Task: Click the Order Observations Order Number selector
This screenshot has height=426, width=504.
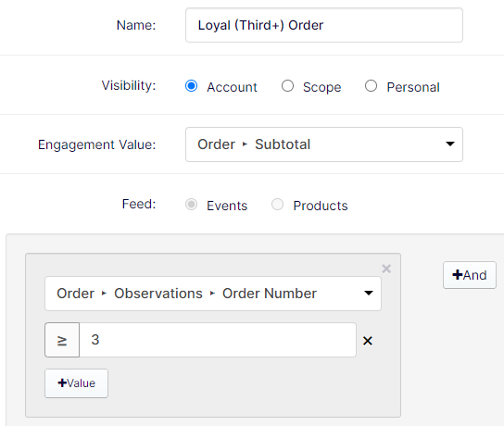Action: coord(213,294)
